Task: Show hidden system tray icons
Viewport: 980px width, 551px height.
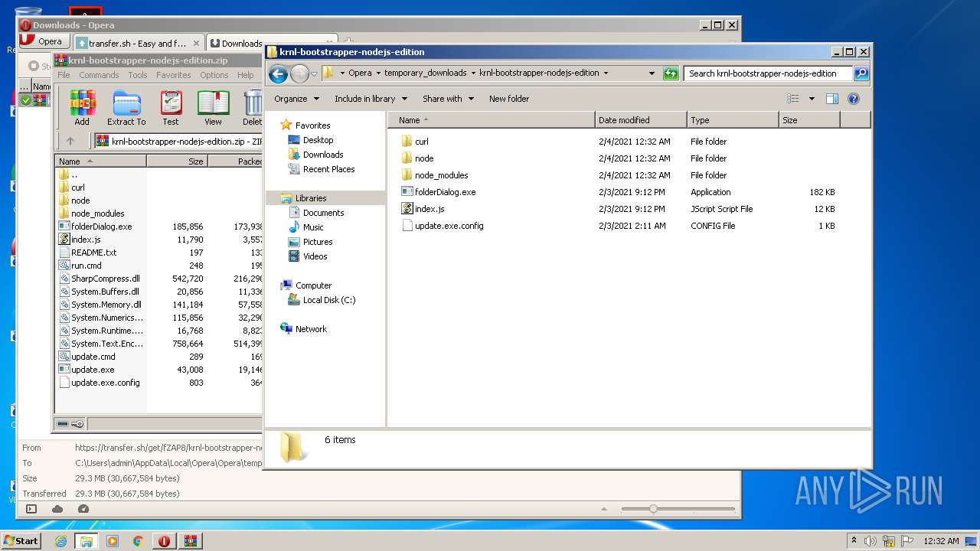Action: 854,541
